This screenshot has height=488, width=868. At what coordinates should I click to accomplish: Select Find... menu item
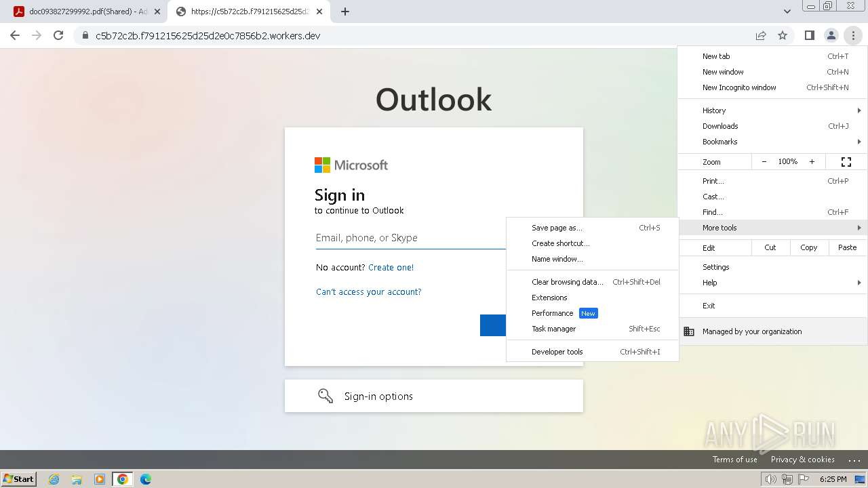click(x=773, y=212)
